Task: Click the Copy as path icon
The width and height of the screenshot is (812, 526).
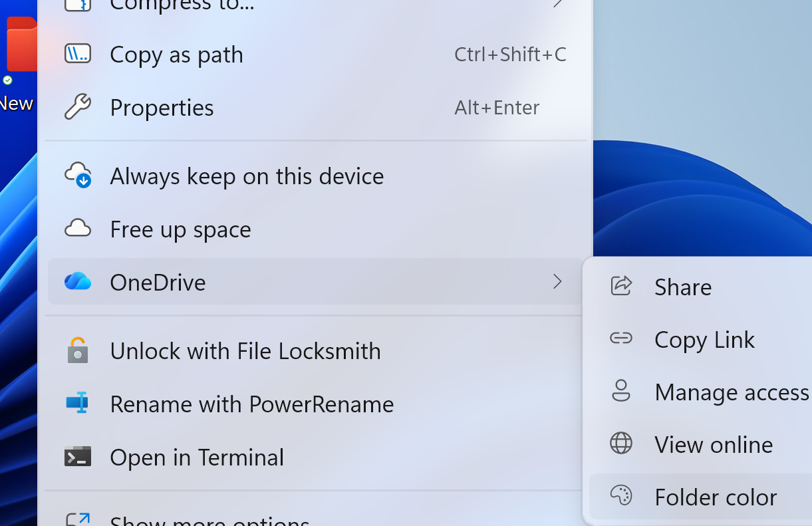Action: point(78,54)
